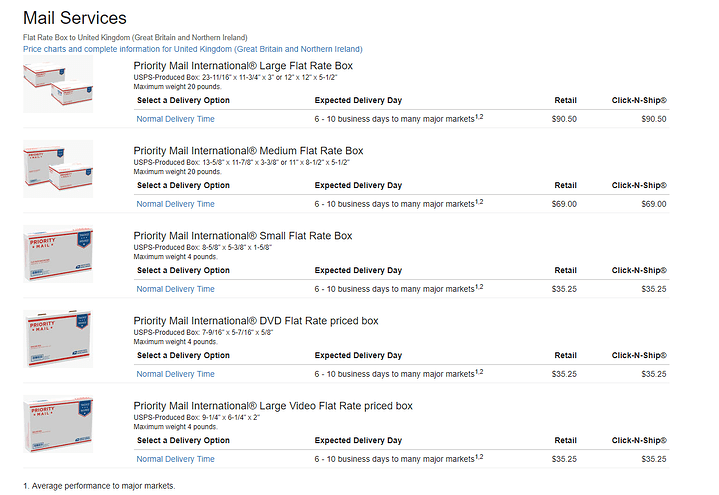Open price charts link for United Kingdom
Screen dimensions: 719x495
pos(193,49)
